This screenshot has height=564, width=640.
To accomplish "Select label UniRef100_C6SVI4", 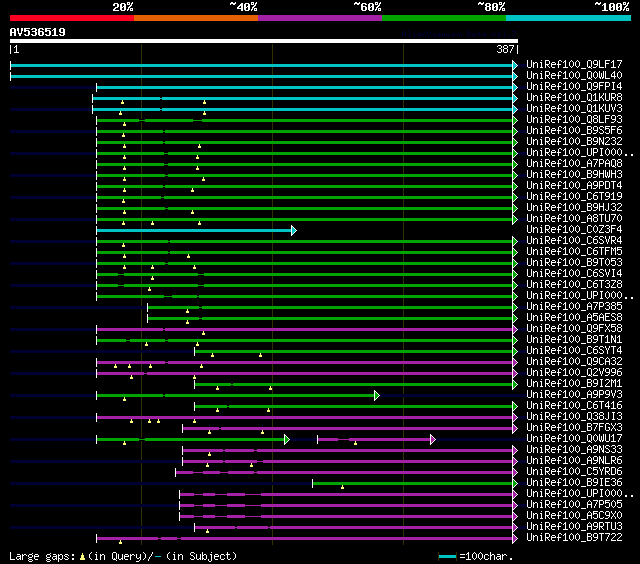I will click(574, 274).
